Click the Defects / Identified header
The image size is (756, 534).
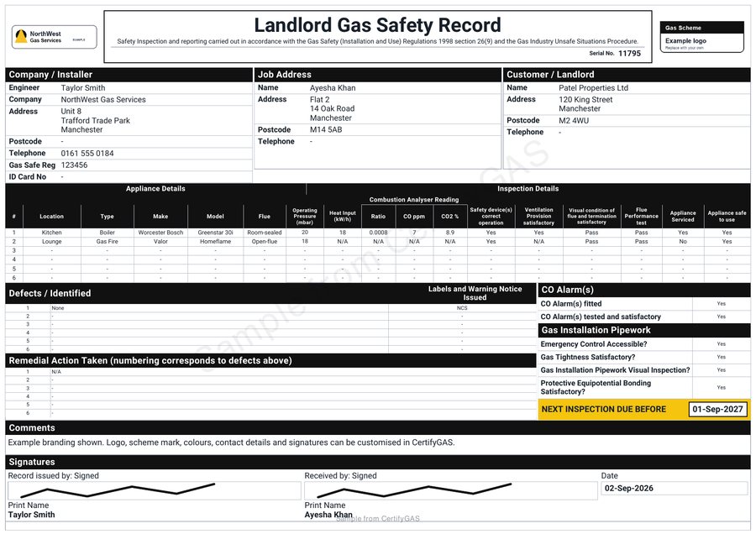[x=50, y=294]
